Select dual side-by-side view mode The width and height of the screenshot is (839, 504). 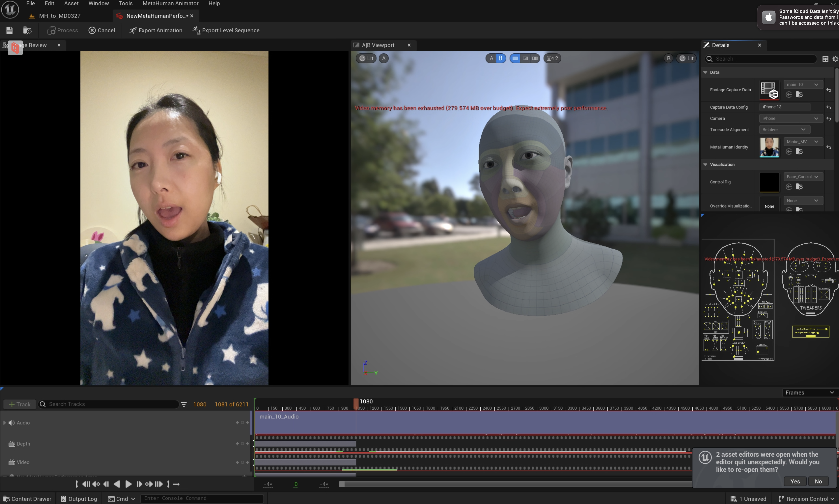tap(535, 58)
